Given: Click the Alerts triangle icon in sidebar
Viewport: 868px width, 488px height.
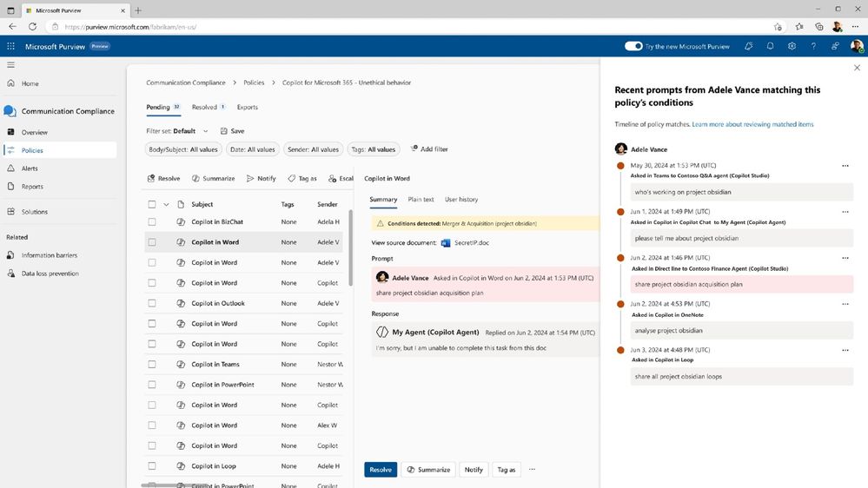Looking at the screenshot, I should tap(10, 168).
